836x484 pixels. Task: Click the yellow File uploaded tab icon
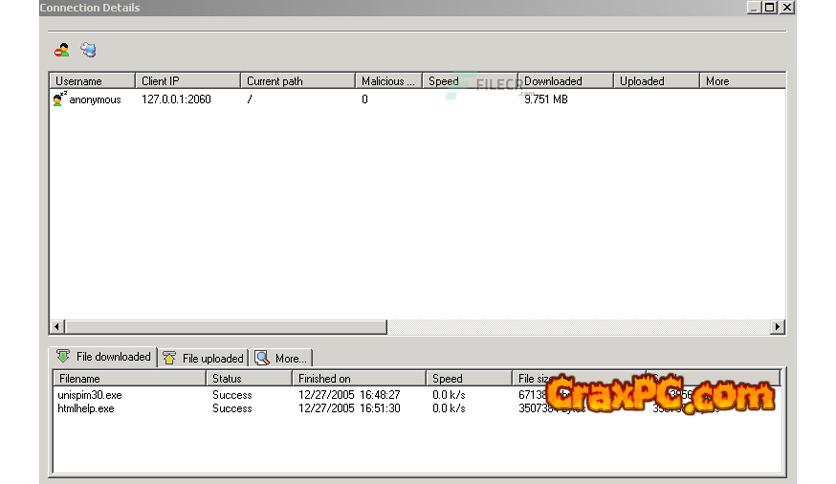click(170, 358)
